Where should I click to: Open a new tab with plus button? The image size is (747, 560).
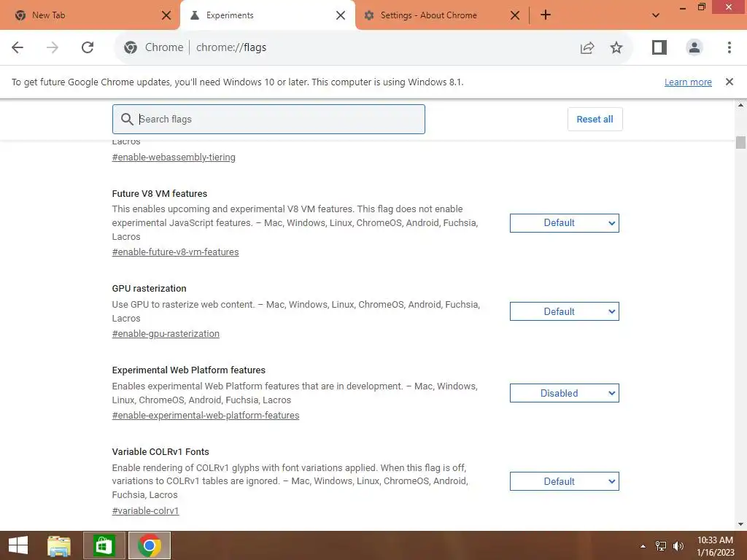tap(546, 15)
